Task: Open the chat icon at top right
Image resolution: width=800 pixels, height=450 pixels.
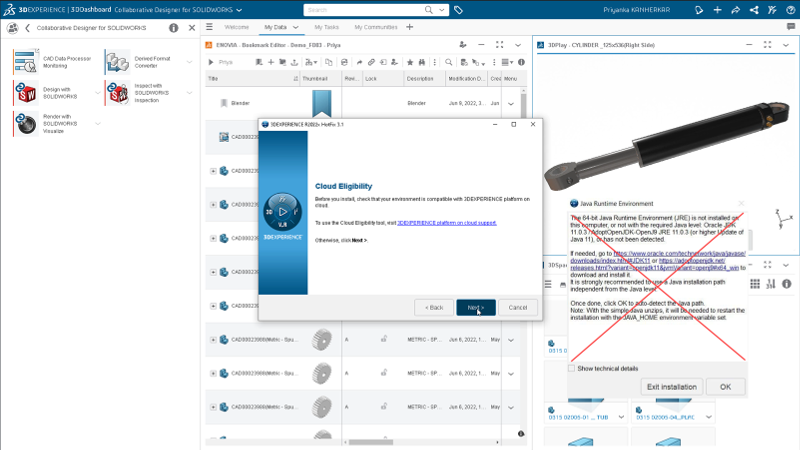Action: pyautogui.click(x=791, y=27)
